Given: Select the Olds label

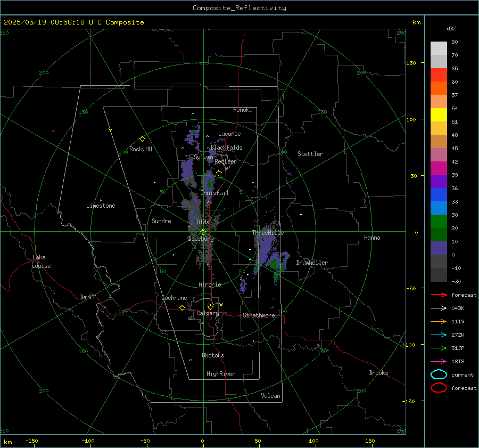Looking at the screenshot, I should click(203, 222).
